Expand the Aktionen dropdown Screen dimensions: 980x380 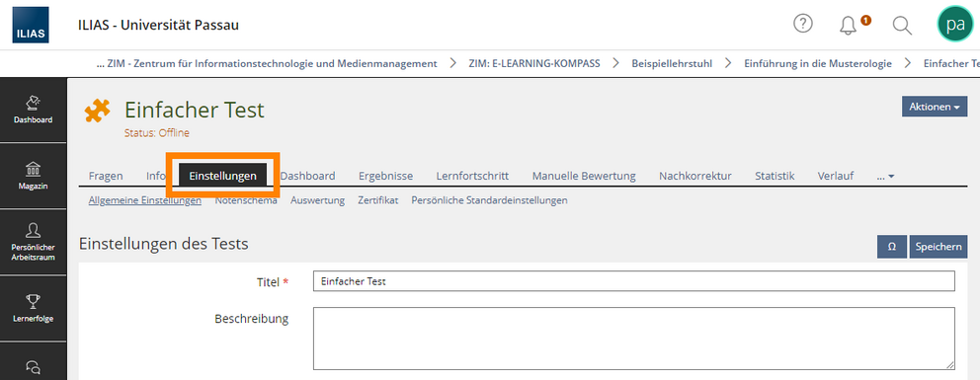[x=935, y=107]
